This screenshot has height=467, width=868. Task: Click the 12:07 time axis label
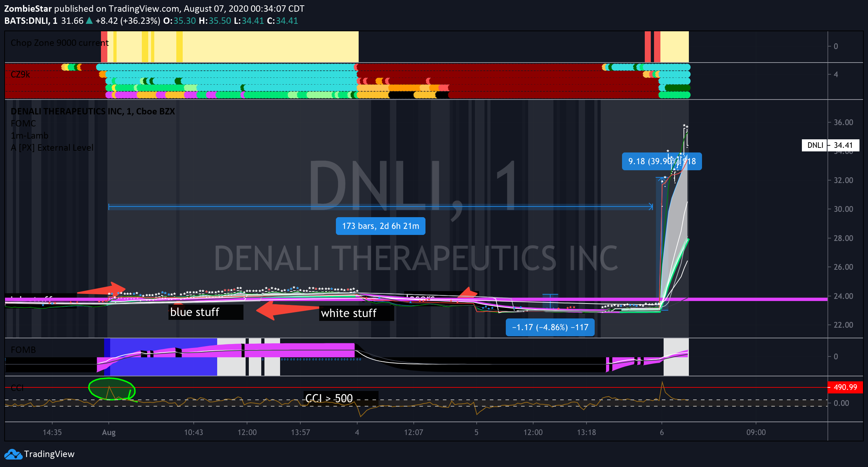(x=414, y=433)
